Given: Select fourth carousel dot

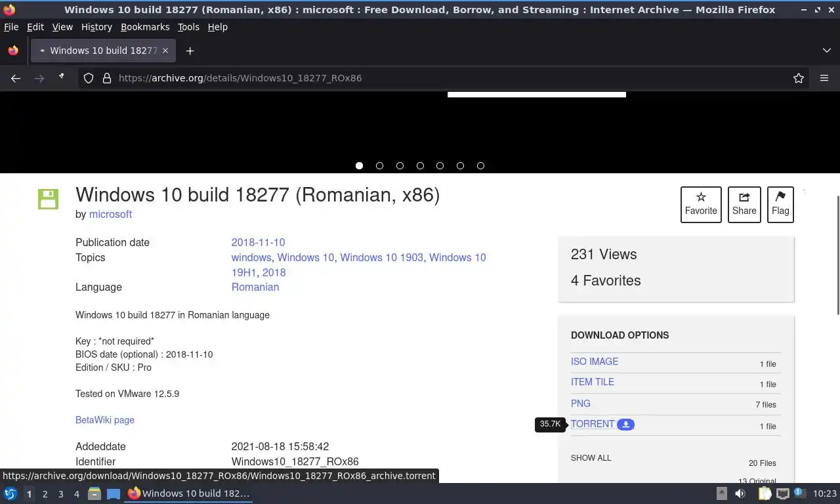Looking at the screenshot, I should point(420,165).
